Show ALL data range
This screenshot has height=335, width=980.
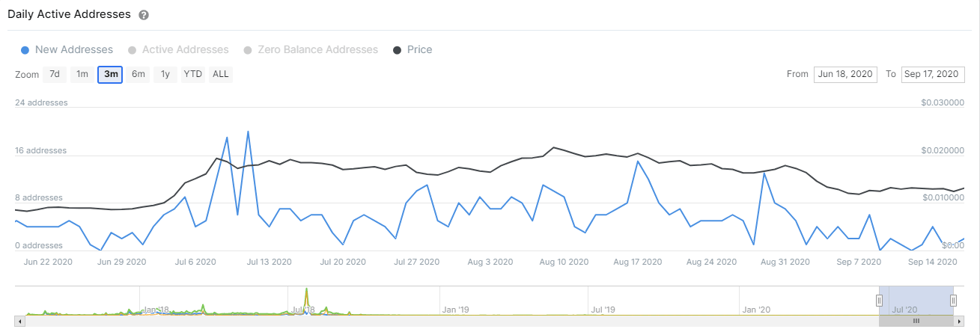click(221, 74)
